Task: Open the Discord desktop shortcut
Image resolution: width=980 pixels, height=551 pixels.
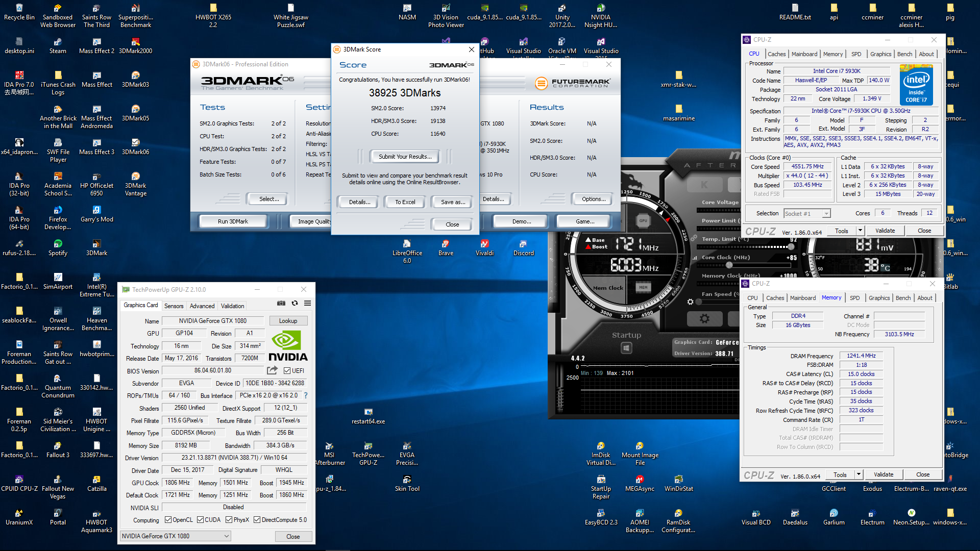Action: 523,248
